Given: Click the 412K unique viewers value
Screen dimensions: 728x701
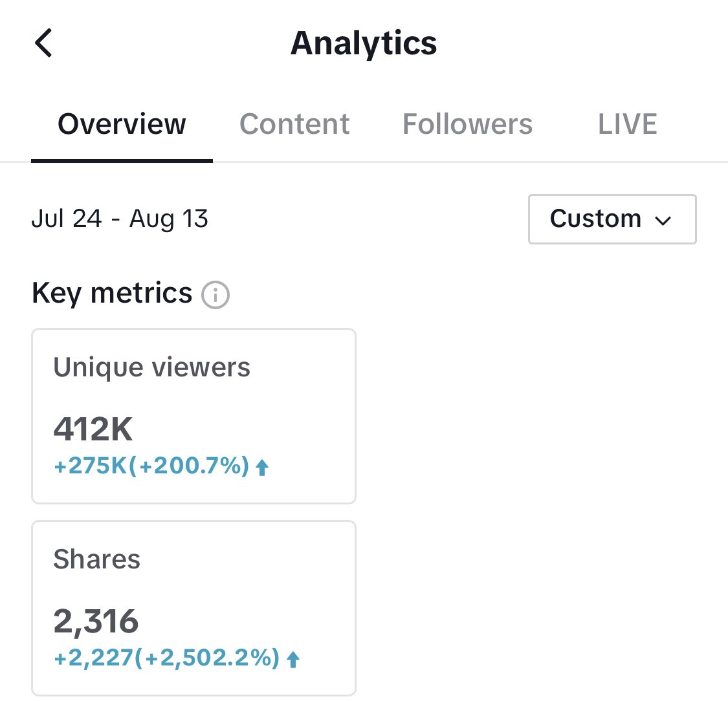Looking at the screenshot, I should 93,429.
